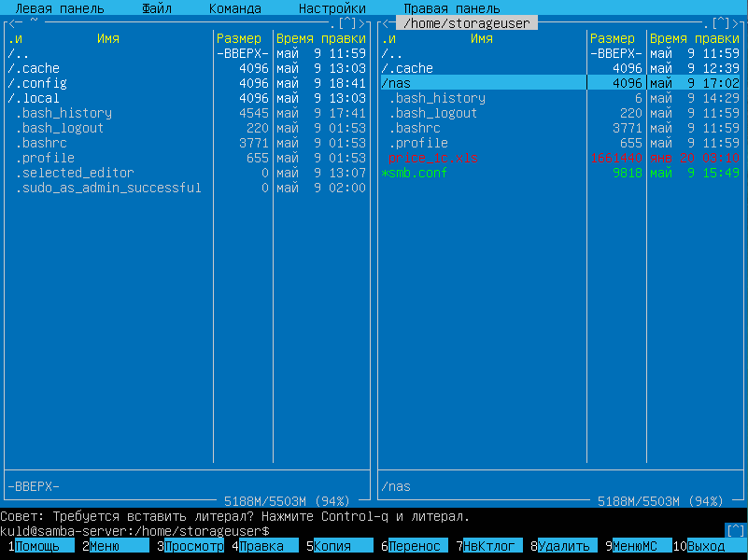Select the /.config directory in left panel
The image size is (748, 560).
[37, 83]
